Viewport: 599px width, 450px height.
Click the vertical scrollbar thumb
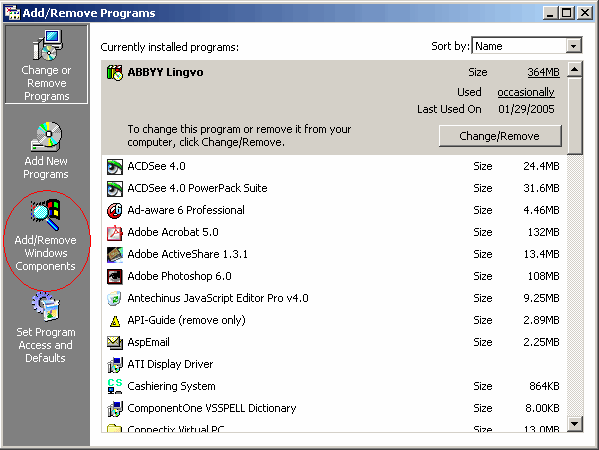point(575,116)
